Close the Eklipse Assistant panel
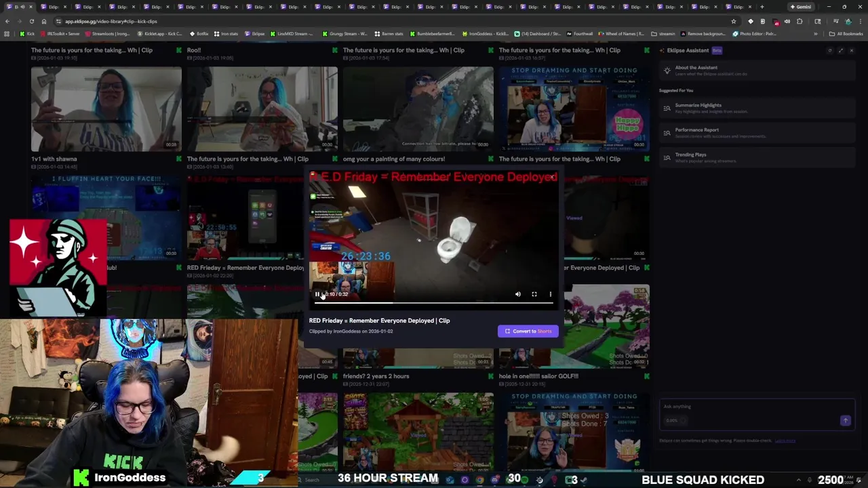 click(x=852, y=50)
